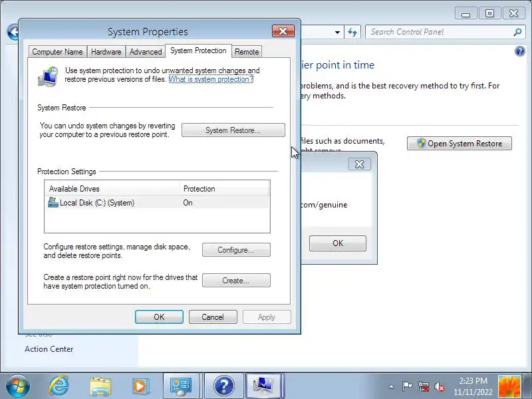Screen dimensions: 532x399
Task: Switch to System Properties taskbar button
Action: (263, 386)
